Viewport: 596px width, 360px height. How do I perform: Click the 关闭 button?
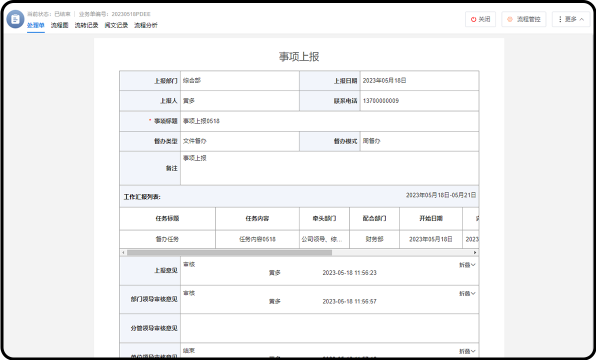click(x=480, y=19)
